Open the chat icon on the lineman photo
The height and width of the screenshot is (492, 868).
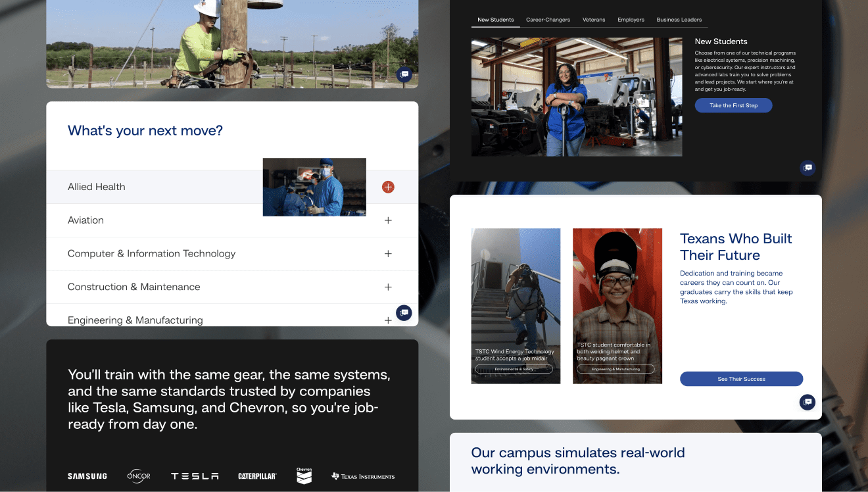tap(404, 74)
